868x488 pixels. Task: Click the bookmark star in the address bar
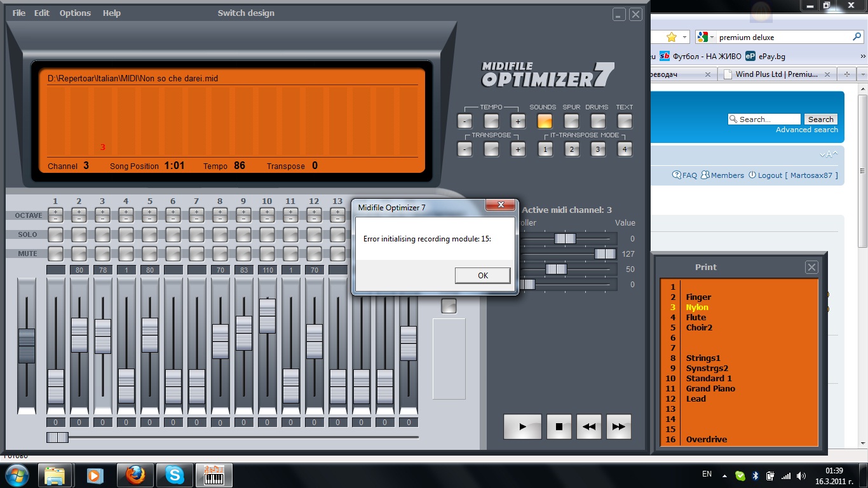click(672, 37)
